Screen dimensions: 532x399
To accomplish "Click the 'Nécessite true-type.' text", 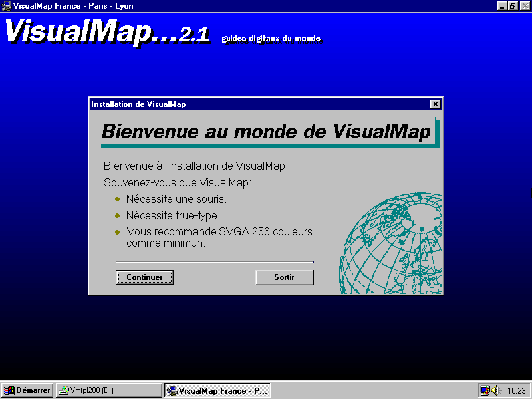I will [173, 215].
